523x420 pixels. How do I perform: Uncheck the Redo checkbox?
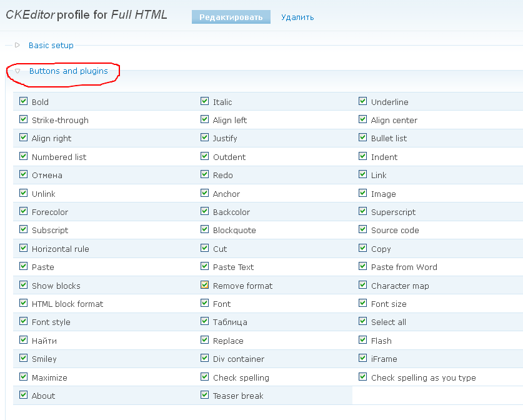[204, 174]
